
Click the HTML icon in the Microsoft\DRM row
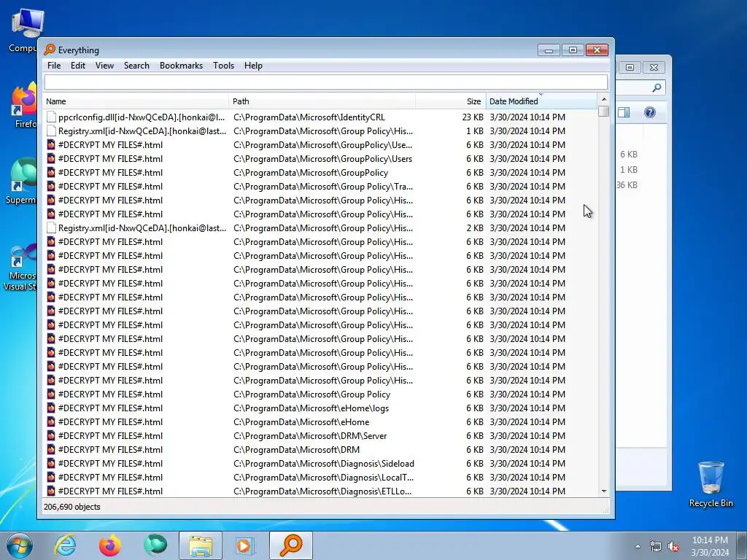(51, 449)
